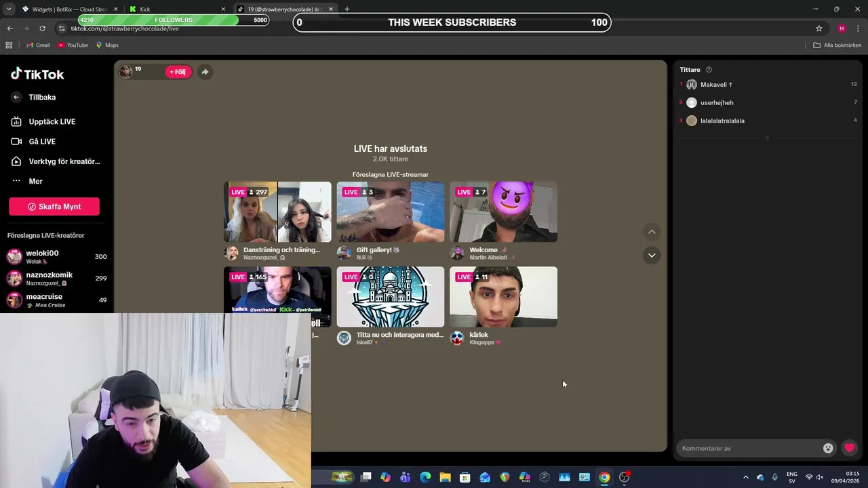Click the muted volume icon in tray

point(820,477)
